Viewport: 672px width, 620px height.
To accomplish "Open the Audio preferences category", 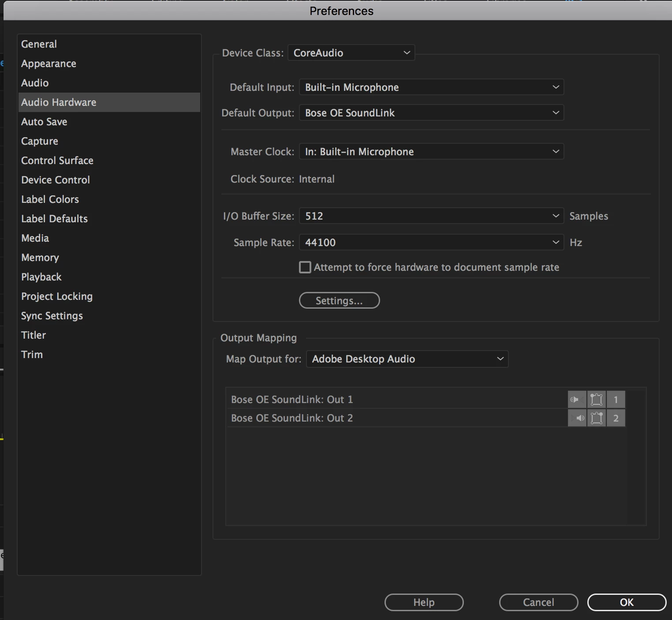I will [x=109, y=83].
